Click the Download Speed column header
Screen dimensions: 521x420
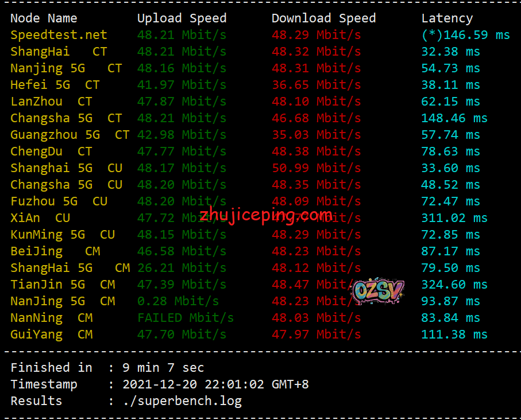coord(323,18)
